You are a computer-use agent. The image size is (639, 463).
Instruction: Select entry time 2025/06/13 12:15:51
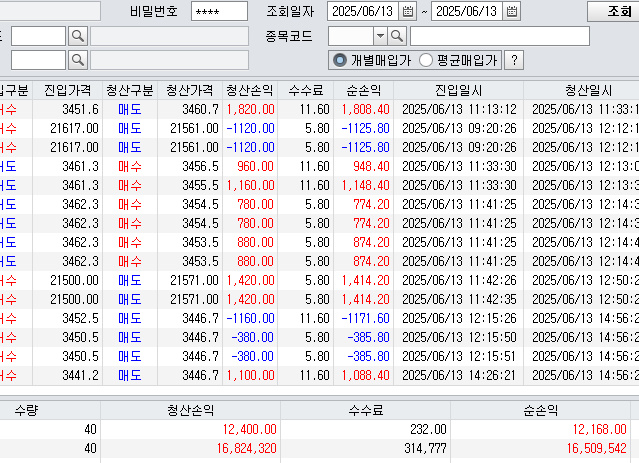(458, 356)
